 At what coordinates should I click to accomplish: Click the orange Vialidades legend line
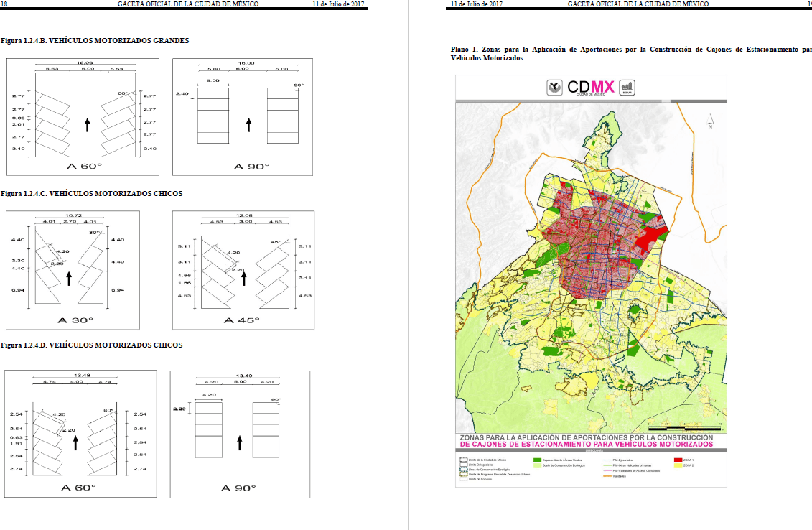pyautogui.click(x=607, y=476)
